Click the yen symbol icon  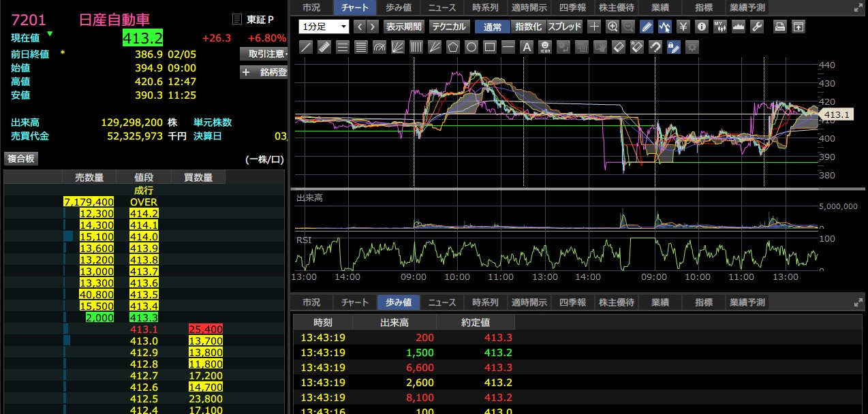click(682, 27)
